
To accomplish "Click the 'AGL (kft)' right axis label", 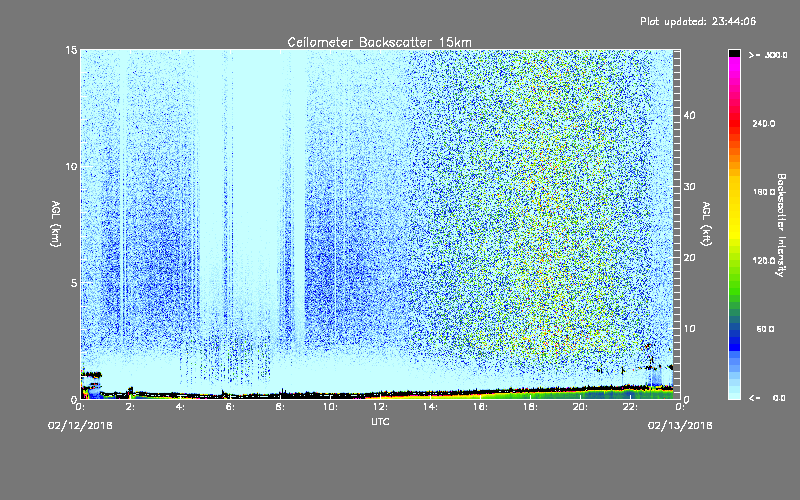I will [707, 224].
